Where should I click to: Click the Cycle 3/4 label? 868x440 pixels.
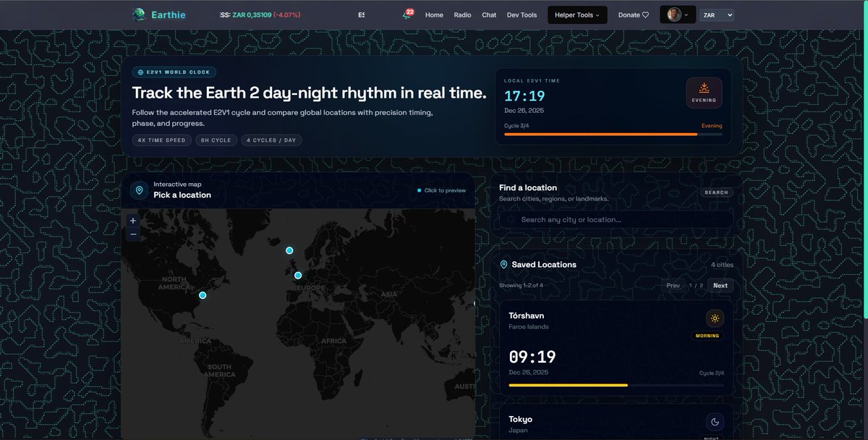(x=517, y=125)
